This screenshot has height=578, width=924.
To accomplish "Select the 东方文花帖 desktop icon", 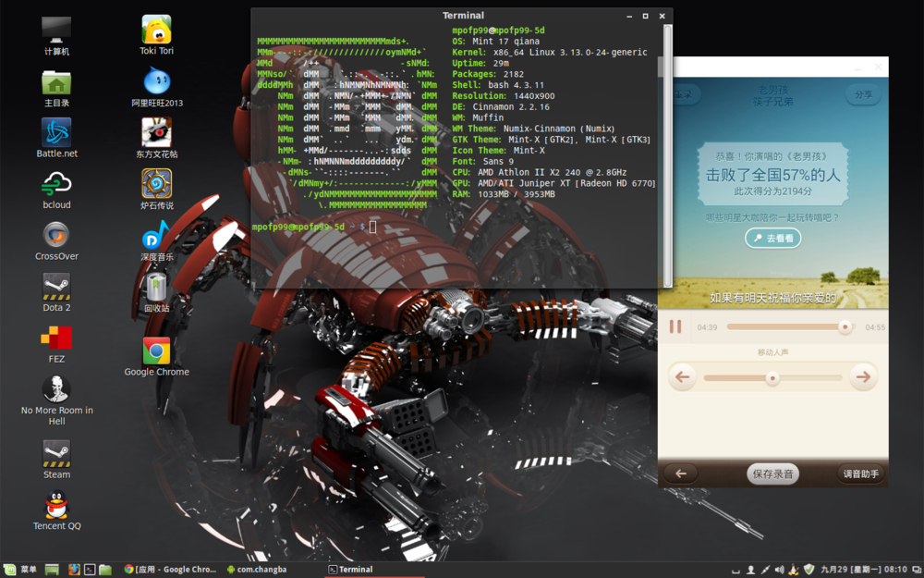I will point(157,138).
